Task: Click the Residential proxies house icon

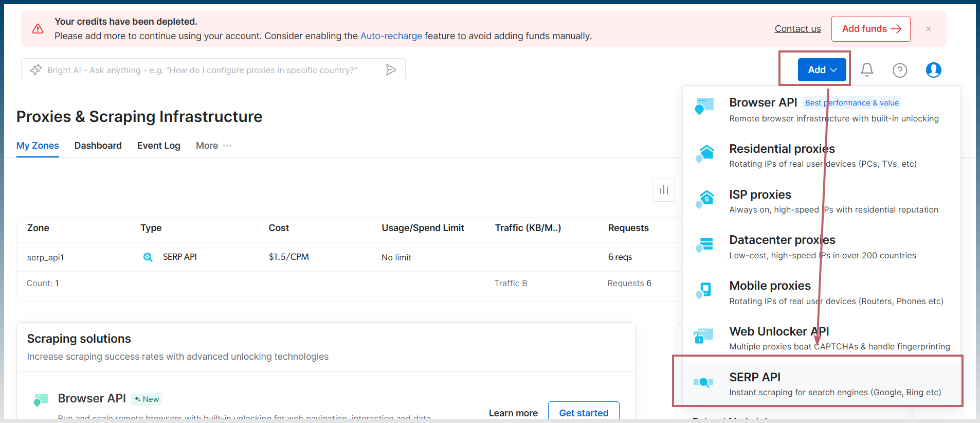Action: [704, 153]
